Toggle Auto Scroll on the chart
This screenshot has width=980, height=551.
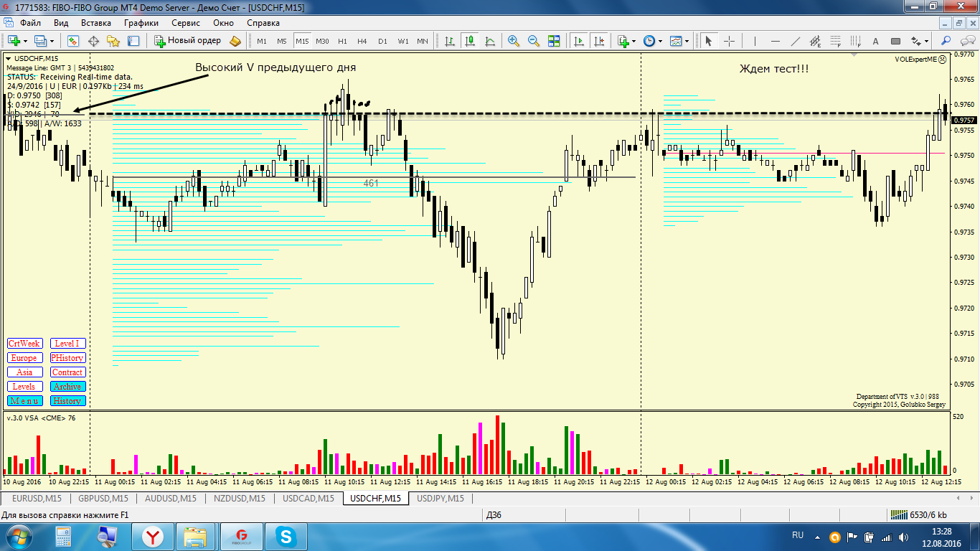[579, 41]
